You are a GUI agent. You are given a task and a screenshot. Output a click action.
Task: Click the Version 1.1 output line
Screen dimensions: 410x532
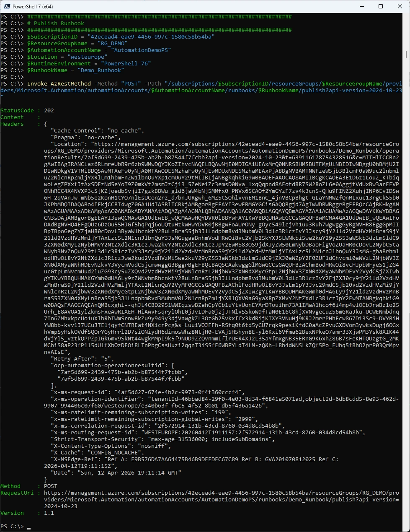27,513
